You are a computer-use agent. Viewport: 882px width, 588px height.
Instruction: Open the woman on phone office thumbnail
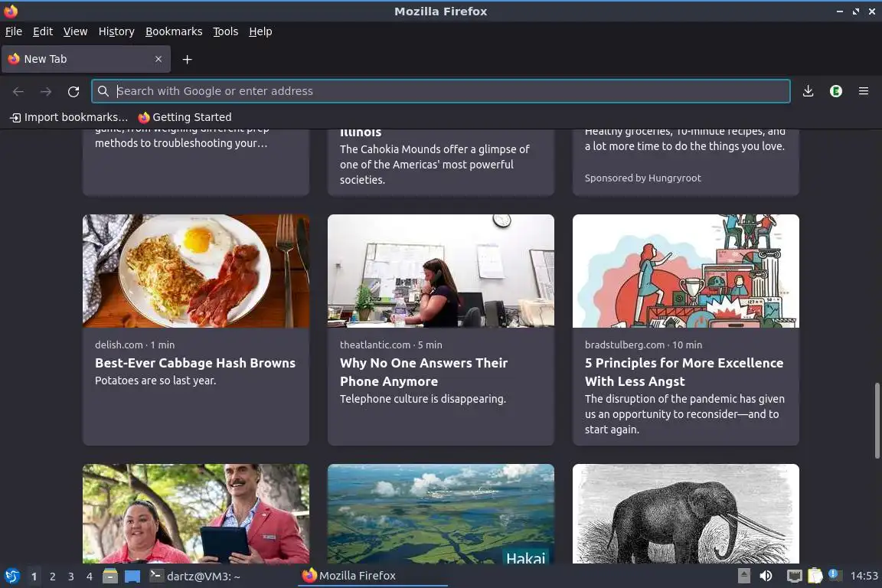[x=441, y=271]
